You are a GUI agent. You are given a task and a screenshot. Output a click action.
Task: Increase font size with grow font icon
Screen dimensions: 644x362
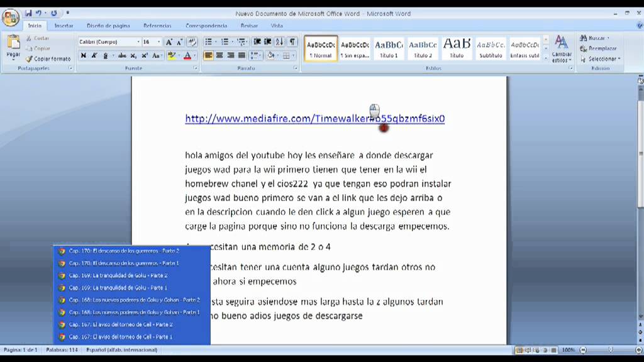pos(169,42)
